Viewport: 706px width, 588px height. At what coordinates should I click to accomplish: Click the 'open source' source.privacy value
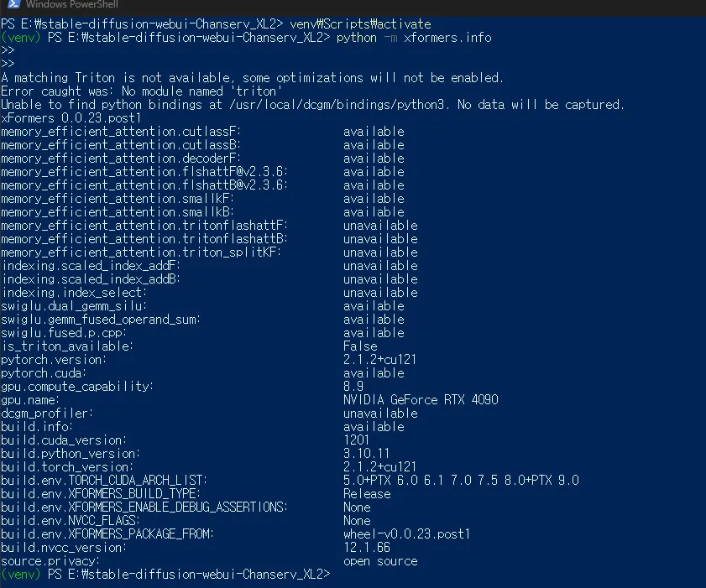click(x=380, y=561)
